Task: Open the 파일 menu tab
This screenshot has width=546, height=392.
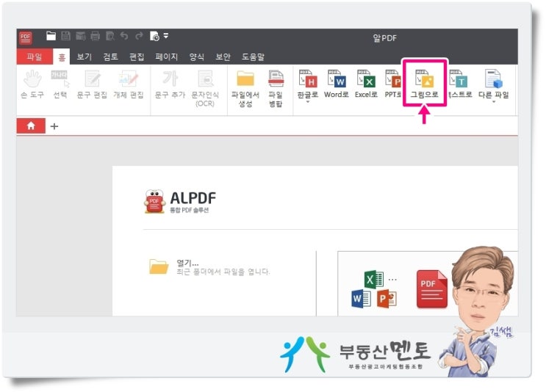Action: pyautogui.click(x=35, y=57)
